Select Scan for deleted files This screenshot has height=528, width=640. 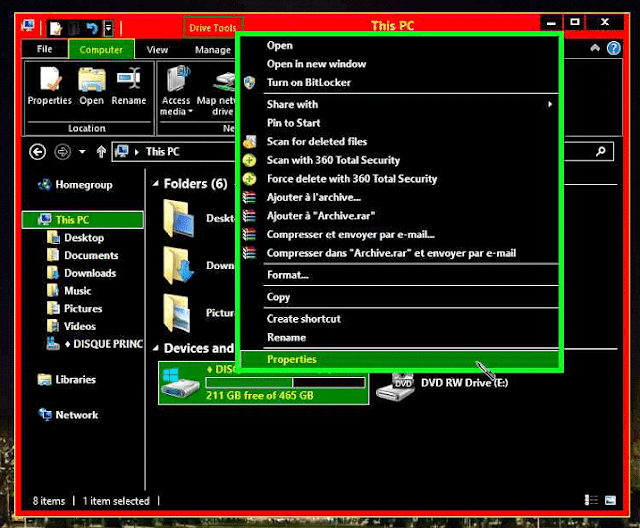399,142
